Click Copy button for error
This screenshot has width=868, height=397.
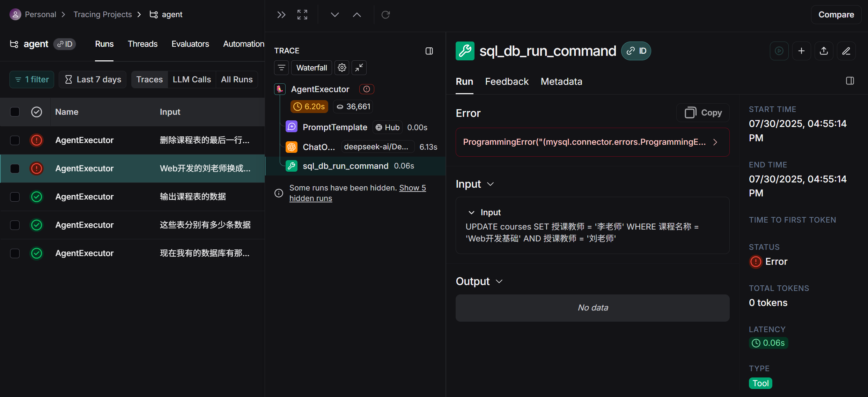click(x=703, y=113)
